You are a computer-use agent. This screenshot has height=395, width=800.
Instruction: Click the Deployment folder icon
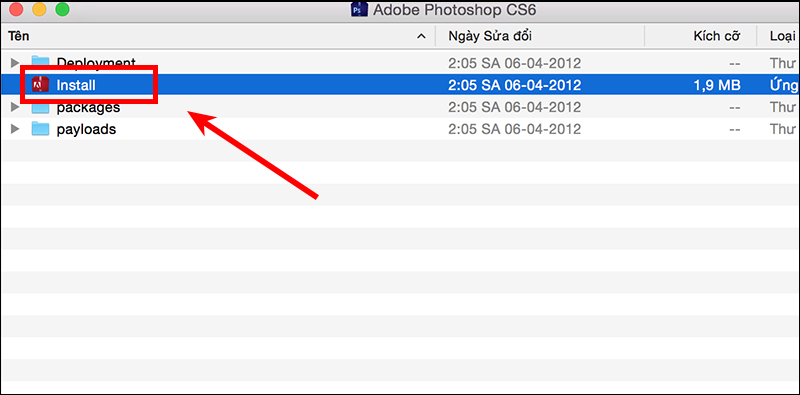tap(40, 62)
